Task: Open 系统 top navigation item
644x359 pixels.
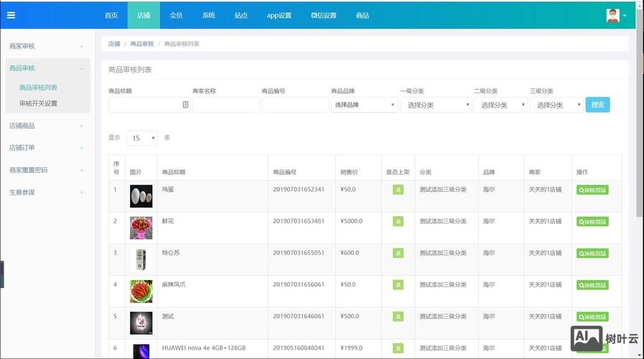Action: [208, 15]
